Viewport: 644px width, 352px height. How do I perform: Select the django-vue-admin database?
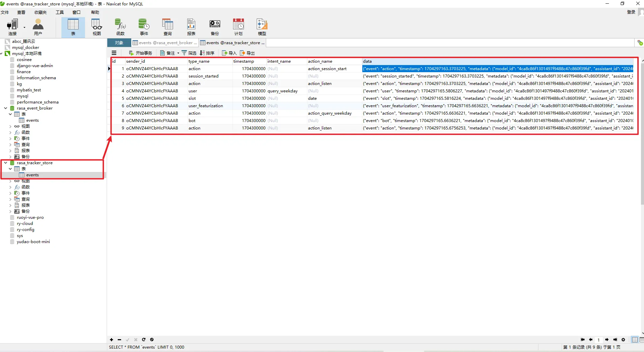coord(35,66)
